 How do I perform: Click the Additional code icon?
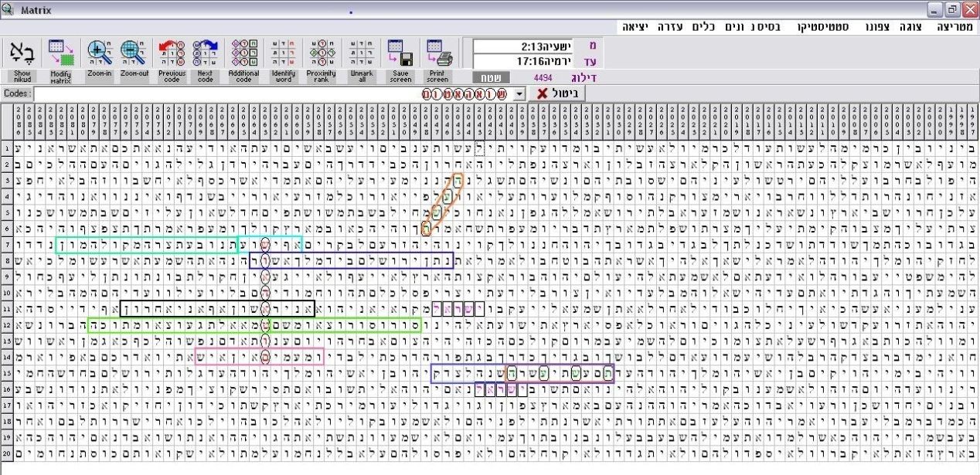[244, 54]
